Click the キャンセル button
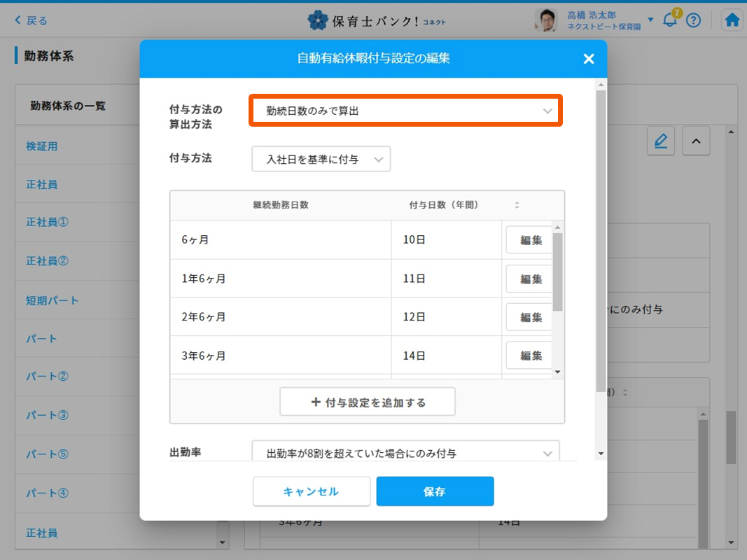The image size is (747, 560). pos(311,491)
